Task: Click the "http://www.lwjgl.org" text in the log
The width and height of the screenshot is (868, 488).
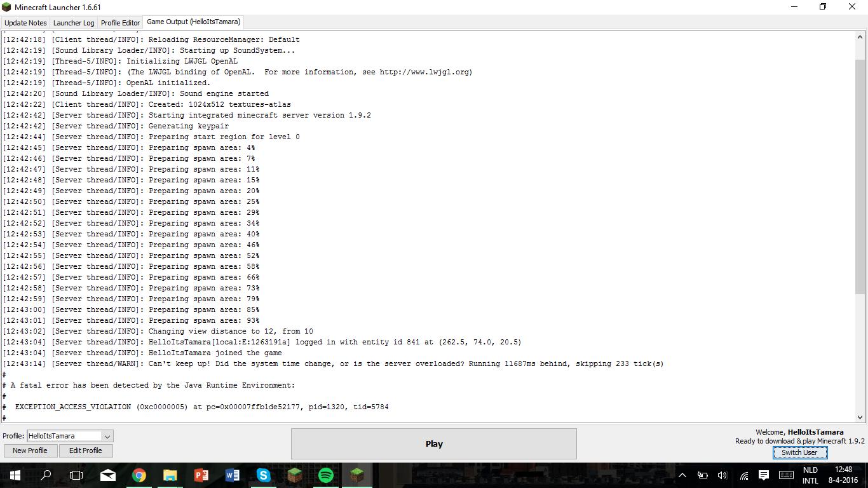Action: 424,72
